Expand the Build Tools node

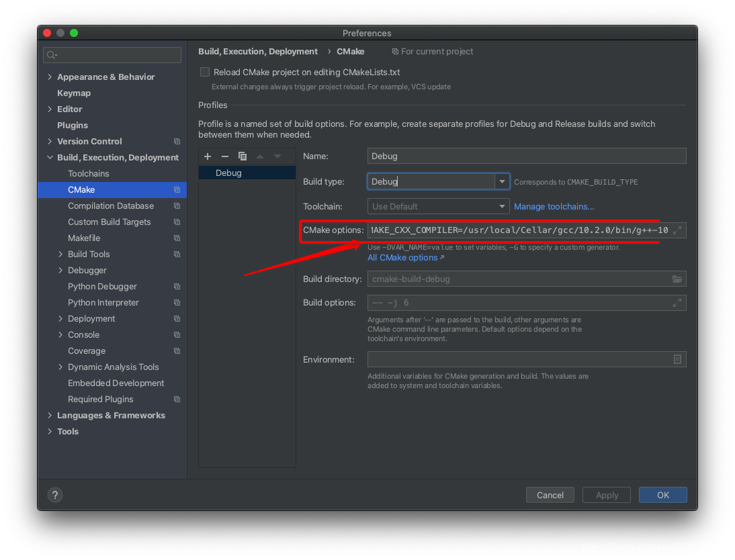(60, 254)
